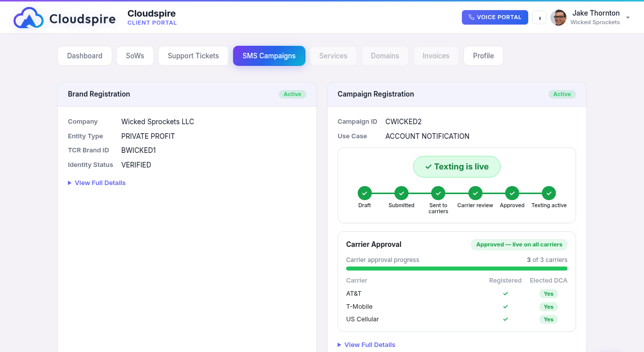Click the Campaign Registration card heading

coord(376,94)
